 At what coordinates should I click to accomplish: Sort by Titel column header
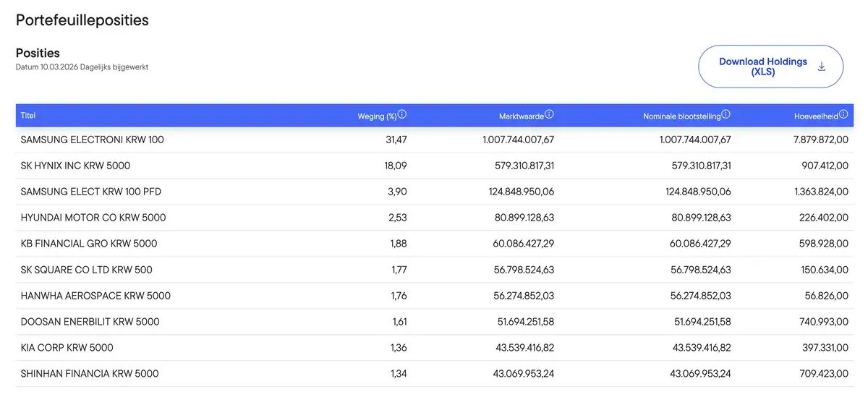(28, 115)
